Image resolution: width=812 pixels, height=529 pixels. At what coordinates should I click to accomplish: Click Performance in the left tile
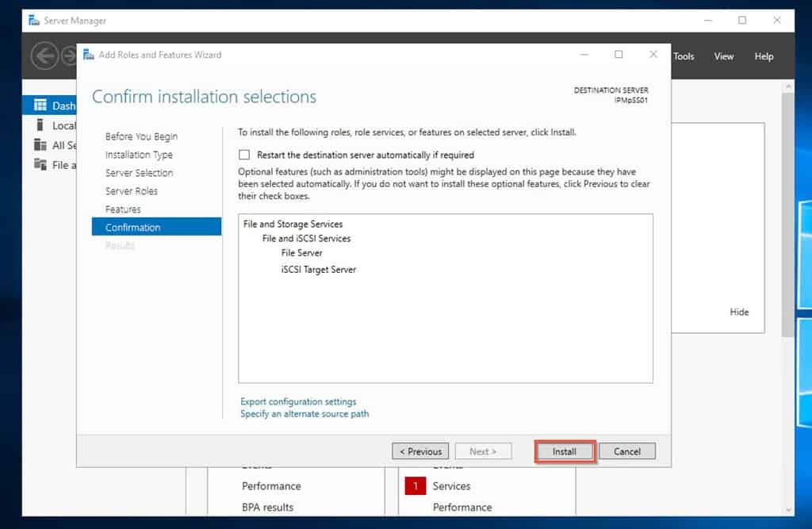271,486
